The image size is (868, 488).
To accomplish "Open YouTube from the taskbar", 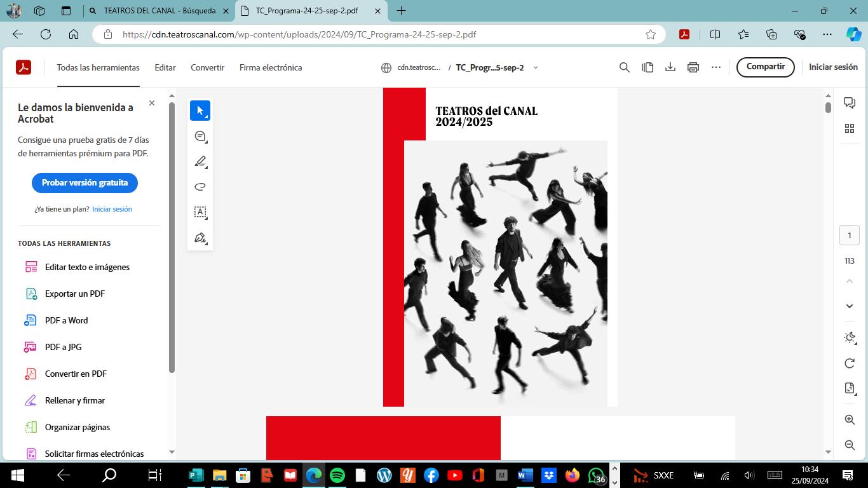I will 454,475.
